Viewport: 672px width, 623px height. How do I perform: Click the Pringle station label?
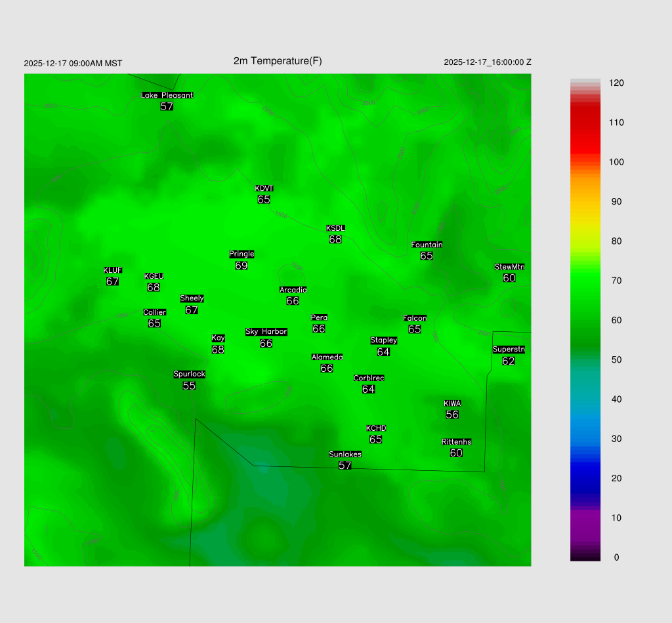(241, 254)
